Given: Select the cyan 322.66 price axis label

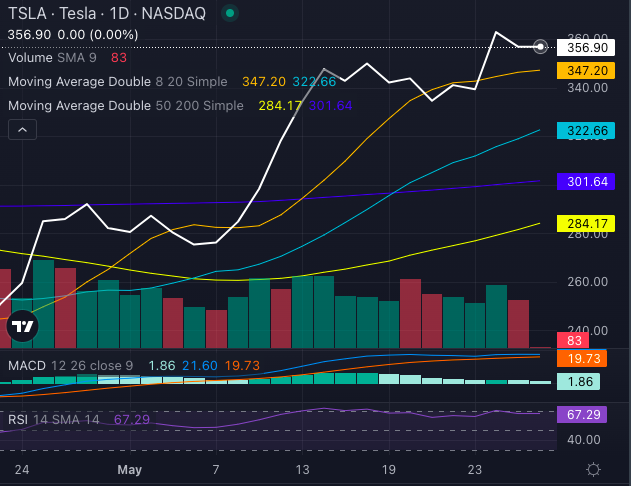Looking at the screenshot, I should pyautogui.click(x=586, y=131).
